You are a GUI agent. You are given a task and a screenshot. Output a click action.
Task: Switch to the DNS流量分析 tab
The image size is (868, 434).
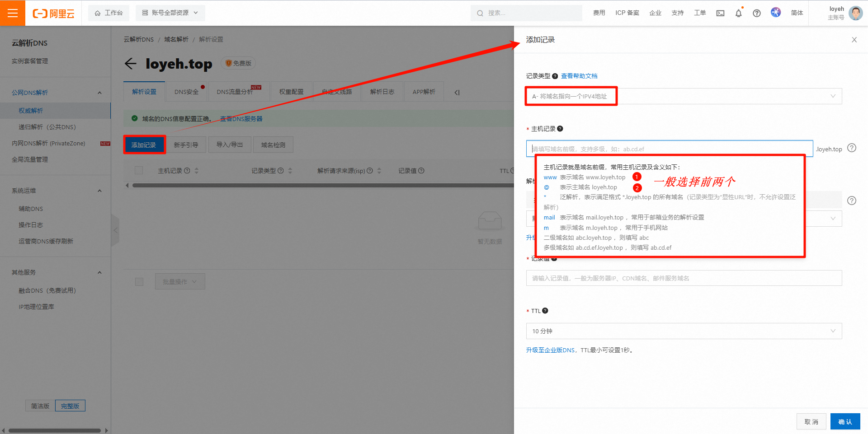pyautogui.click(x=239, y=92)
